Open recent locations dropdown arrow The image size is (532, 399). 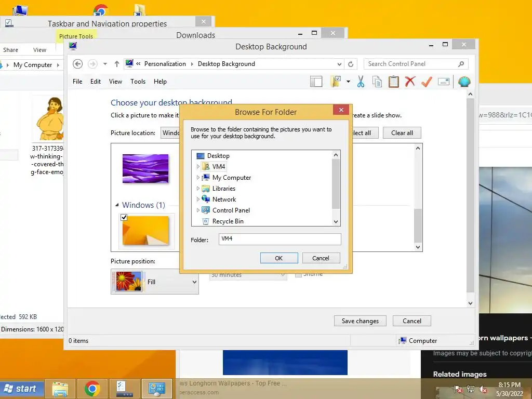coord(105,64)
